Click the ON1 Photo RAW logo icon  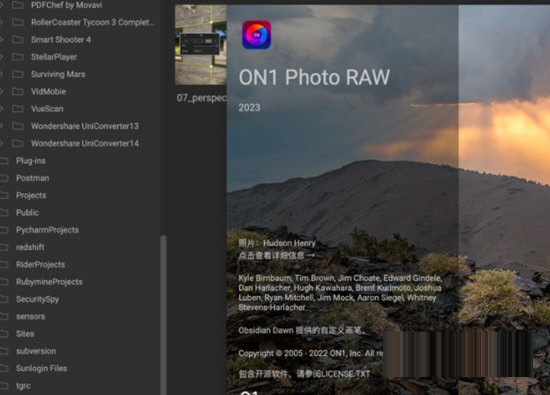[x=256, y=35]
